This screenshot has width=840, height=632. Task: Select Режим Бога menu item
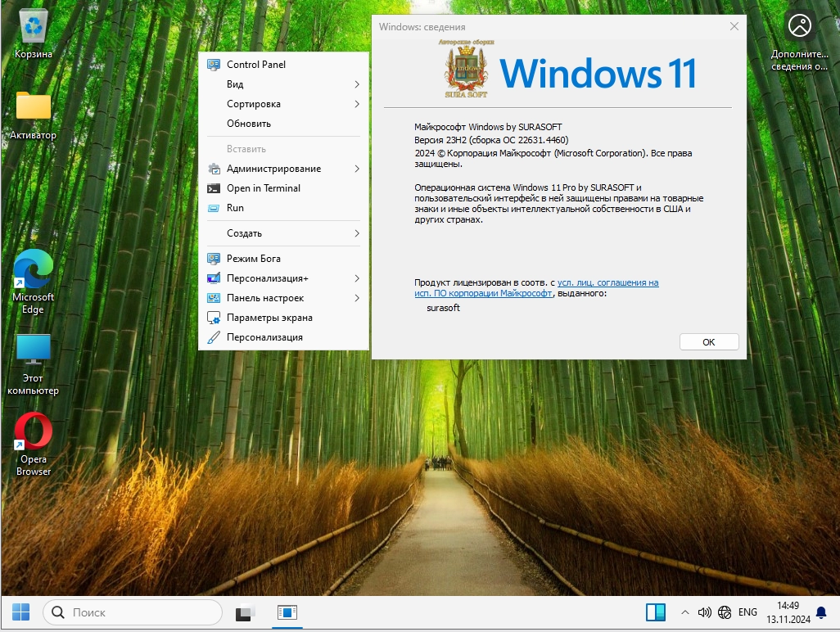(253, 259)
